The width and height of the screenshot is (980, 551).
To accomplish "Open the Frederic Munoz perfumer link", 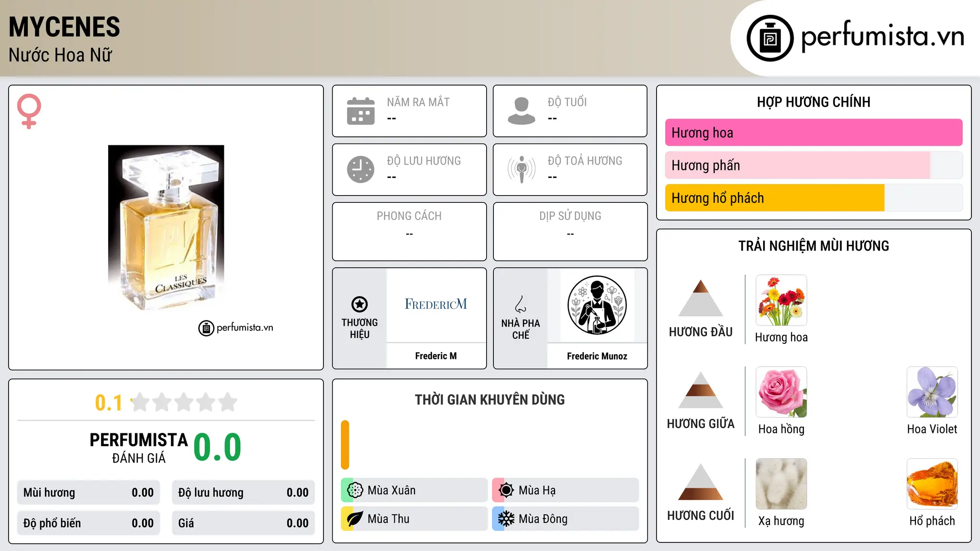I will coord(597,356).
